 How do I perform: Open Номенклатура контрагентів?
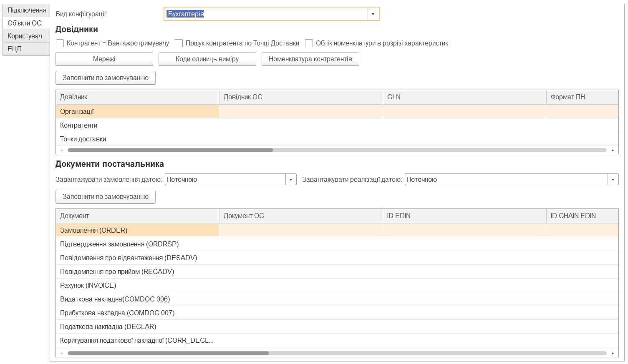(x=310, y=59)
